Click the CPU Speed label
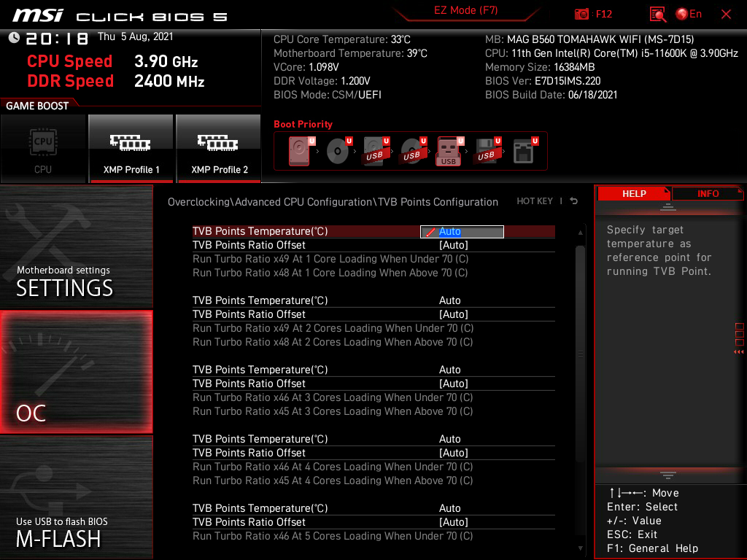The width and height of the screenshot is (747, 560). [69, 61]
